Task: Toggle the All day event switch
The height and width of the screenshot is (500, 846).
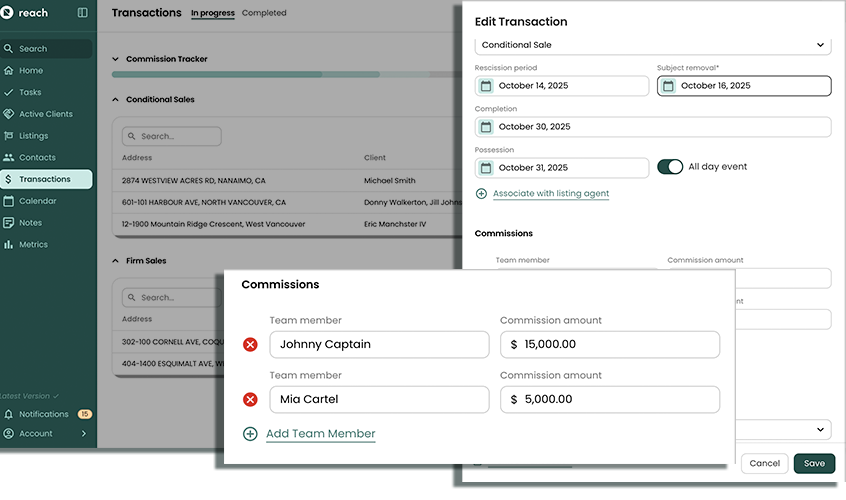Action: (670, 167)
